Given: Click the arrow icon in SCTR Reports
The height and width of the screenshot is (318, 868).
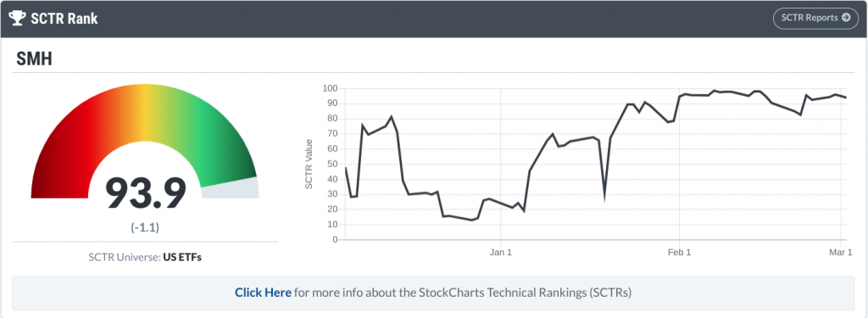Looking at the screenshot, I should (846, 18).
